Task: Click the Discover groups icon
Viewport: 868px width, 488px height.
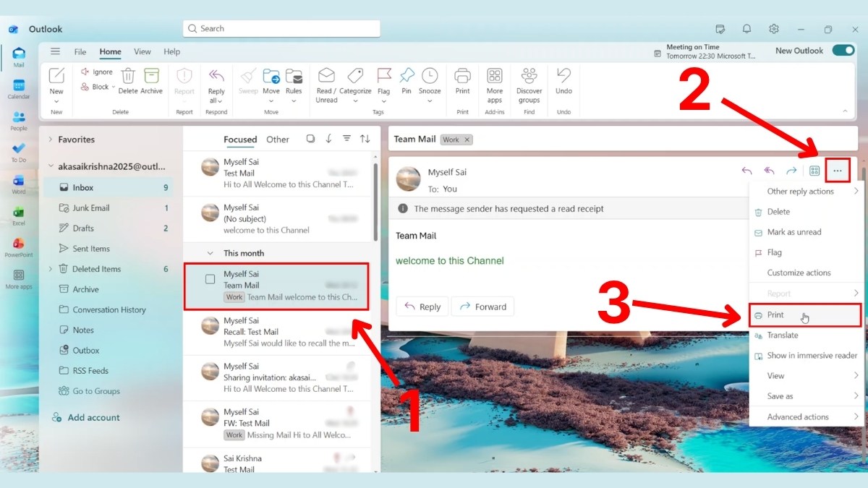Action: tap(529, 75)
